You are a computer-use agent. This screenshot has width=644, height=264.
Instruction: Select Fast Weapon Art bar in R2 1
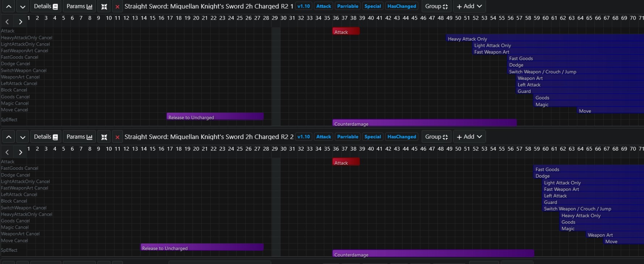point(558,51)
